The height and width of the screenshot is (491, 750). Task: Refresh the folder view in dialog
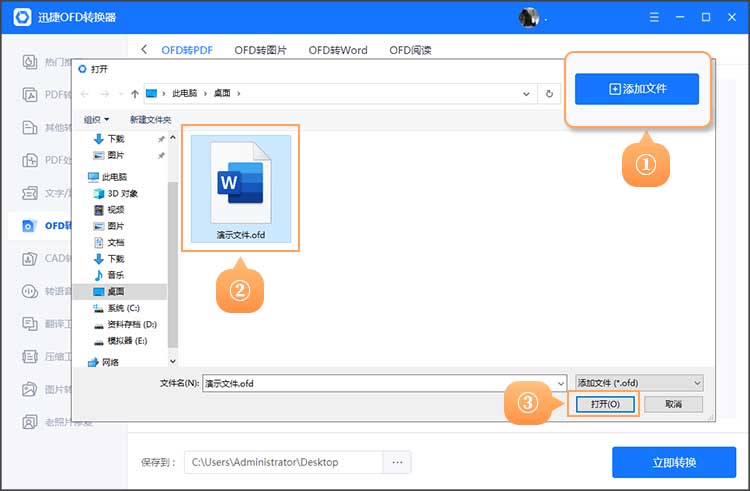click(549, 94)
